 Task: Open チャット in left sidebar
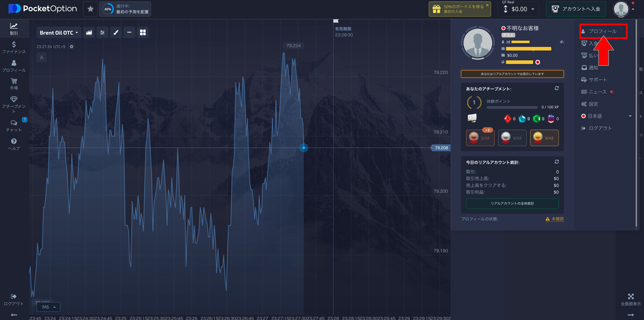[x=14, y=125]
